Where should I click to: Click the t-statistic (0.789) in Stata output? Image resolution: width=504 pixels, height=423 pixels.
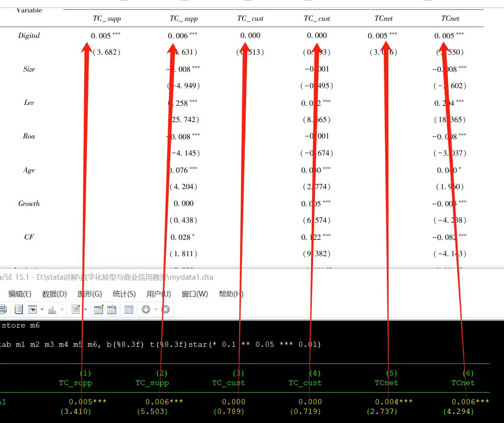point(229,411)
